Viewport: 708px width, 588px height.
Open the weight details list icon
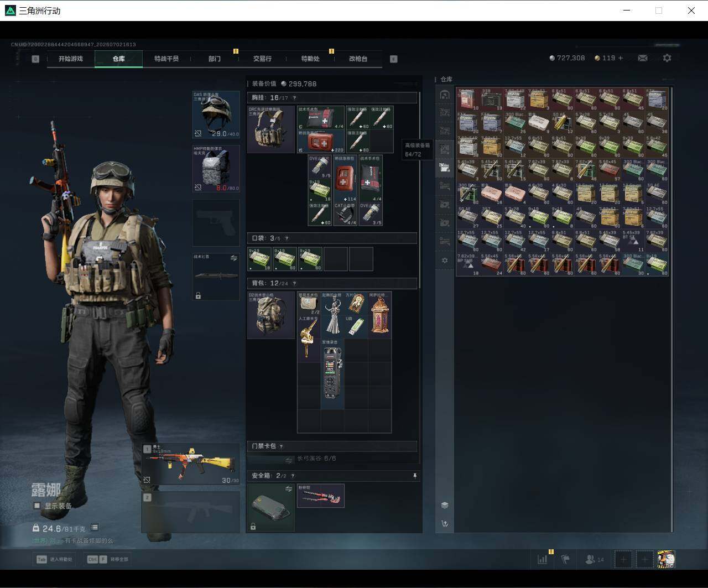coord(95,528)
